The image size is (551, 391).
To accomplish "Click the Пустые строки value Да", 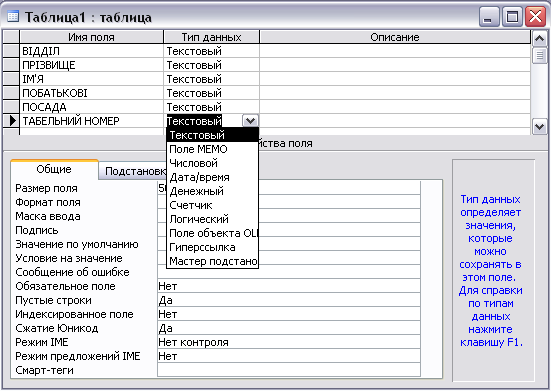I will point(289,300).
